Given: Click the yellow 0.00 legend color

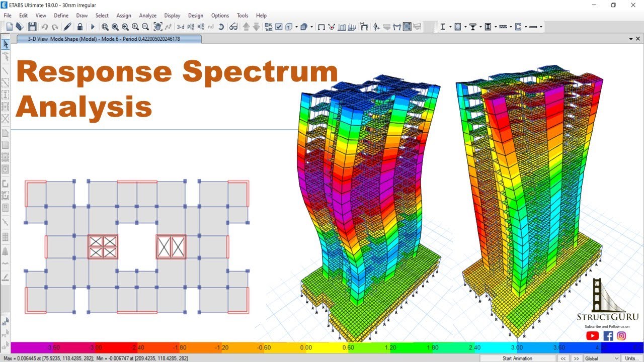Looking at the screenshot, I should (x=305, y=347).
